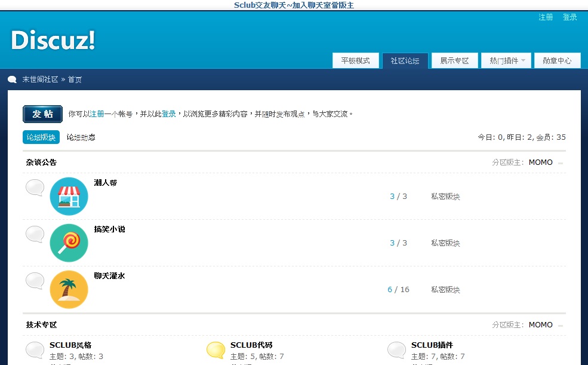This screenshot has height=365, width=588.
Task: Open the 聊天灌水 palm tree forum icon
Action: (69, 289)
